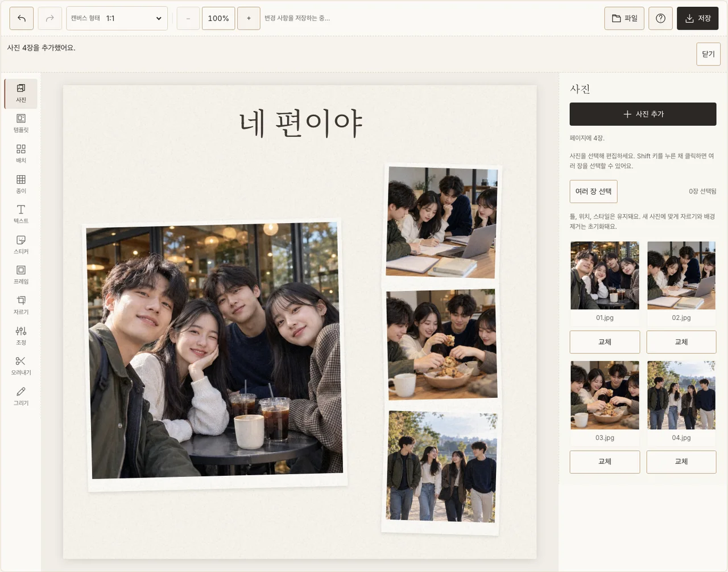Zoom out with the minus button
Screen dimensions: 728x572
pos(188,18)
